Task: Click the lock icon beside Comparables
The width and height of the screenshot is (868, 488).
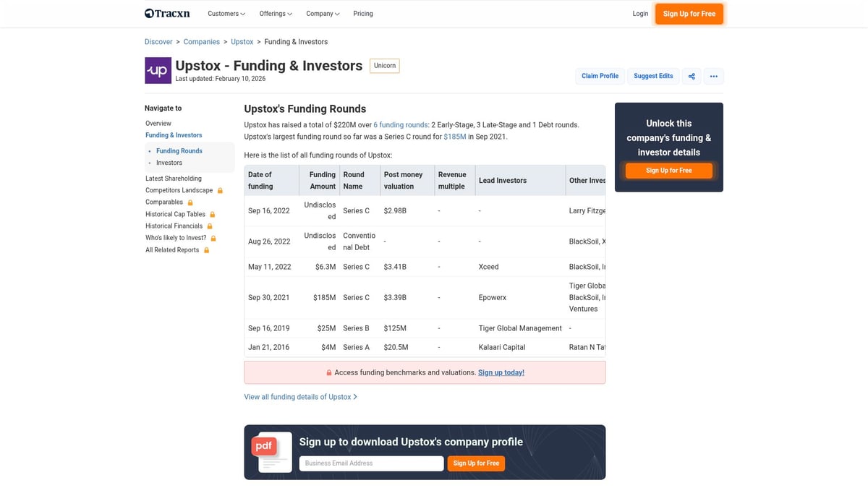Action: 190,202
